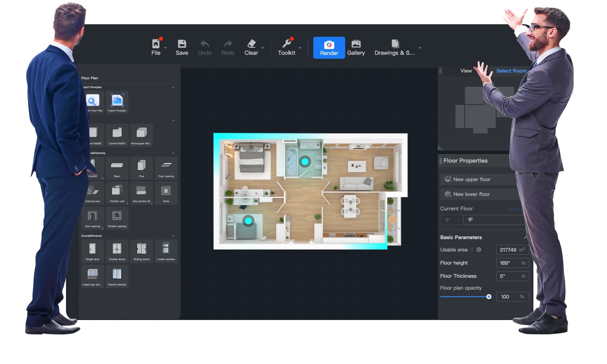
Task: Select the Linear window element
Action: coord(166,251)
